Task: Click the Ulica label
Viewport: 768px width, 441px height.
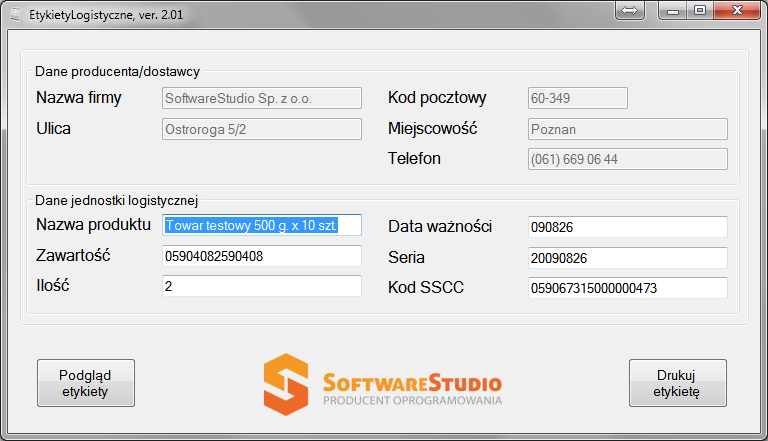Action: tap(53, 128)
